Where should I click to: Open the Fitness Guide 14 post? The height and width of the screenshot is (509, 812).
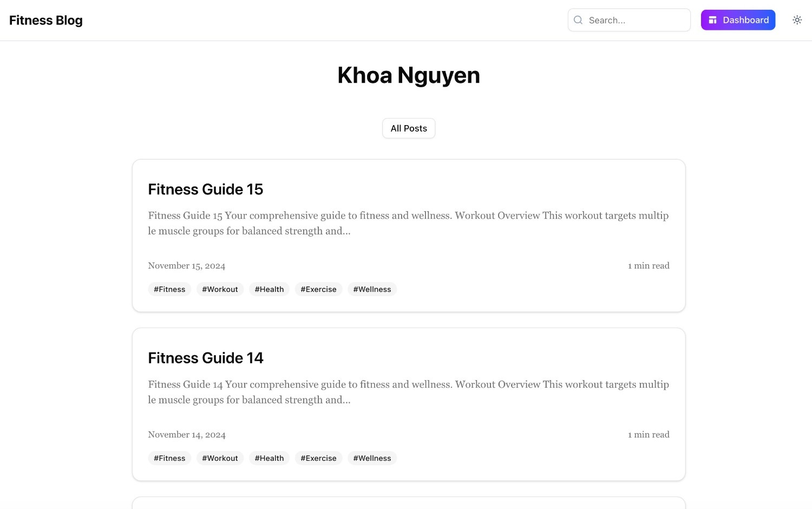[x=205, y=358]
